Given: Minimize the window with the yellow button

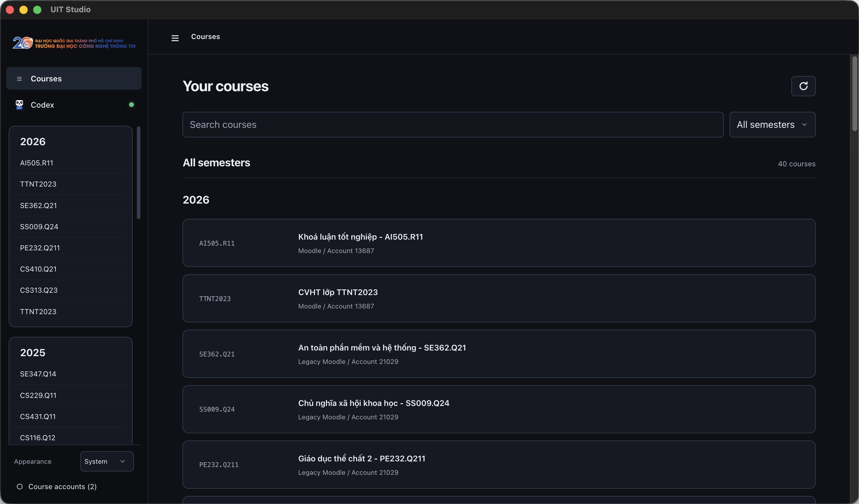Looking at the screenshot, I should 24,10.
